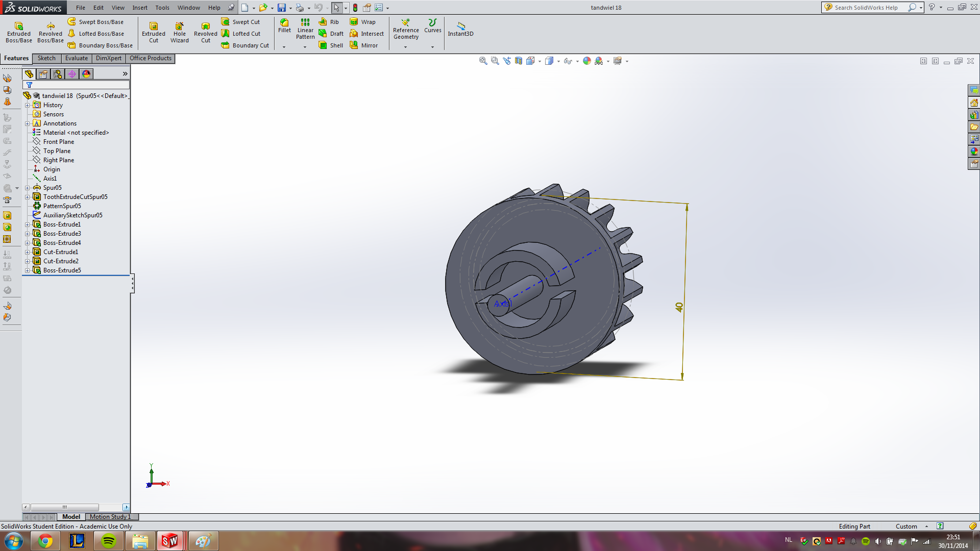Open the Curves tool

point(433,26)
